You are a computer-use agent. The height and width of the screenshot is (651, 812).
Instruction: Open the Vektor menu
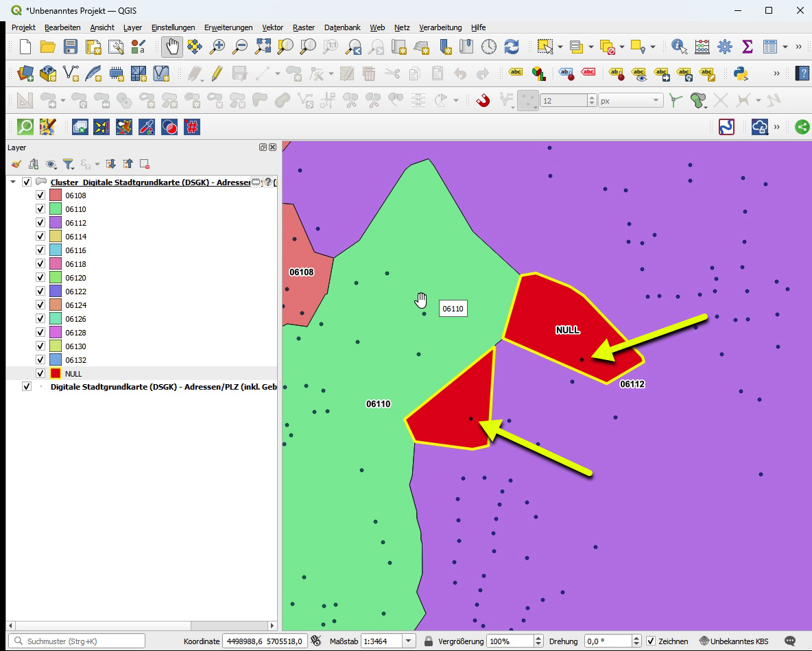coord(272,27)
